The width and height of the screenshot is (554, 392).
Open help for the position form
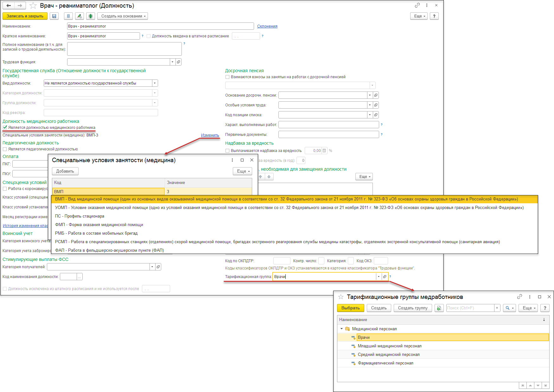[434, 16]
